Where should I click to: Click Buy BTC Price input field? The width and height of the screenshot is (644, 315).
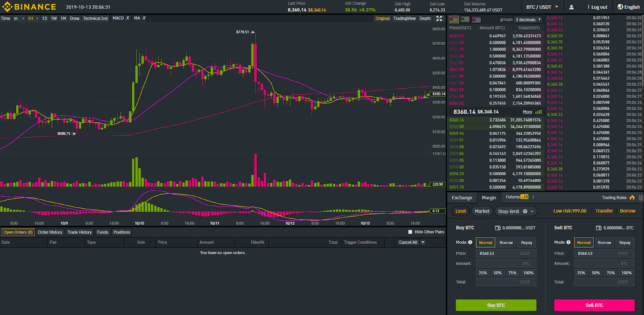pos(506,253)
